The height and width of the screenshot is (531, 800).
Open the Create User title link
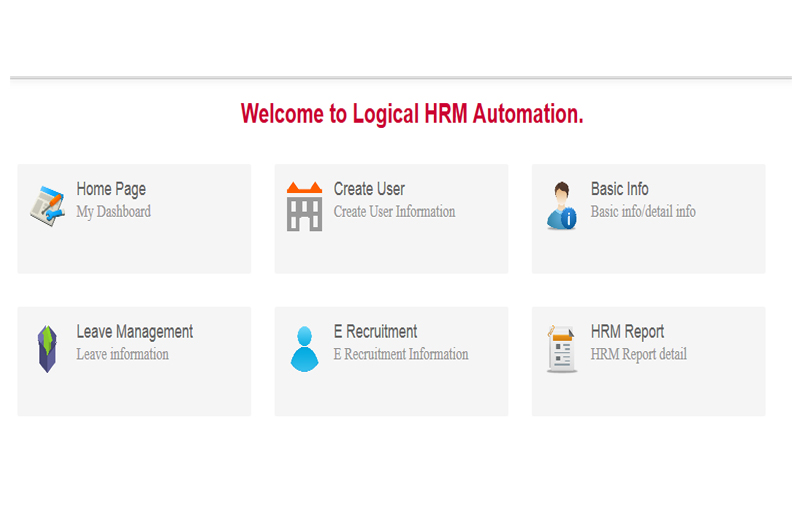tap(369, 189)
